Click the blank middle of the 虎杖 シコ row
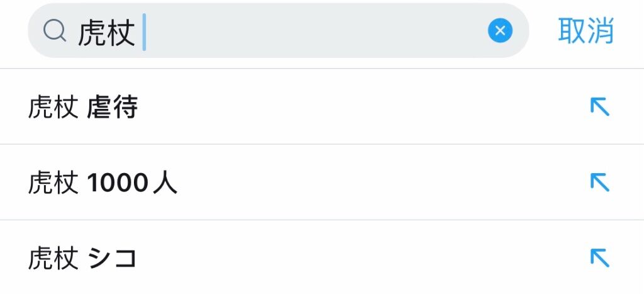Image resolution: width=644 pixels, height=294 pixels. [362, 258]
